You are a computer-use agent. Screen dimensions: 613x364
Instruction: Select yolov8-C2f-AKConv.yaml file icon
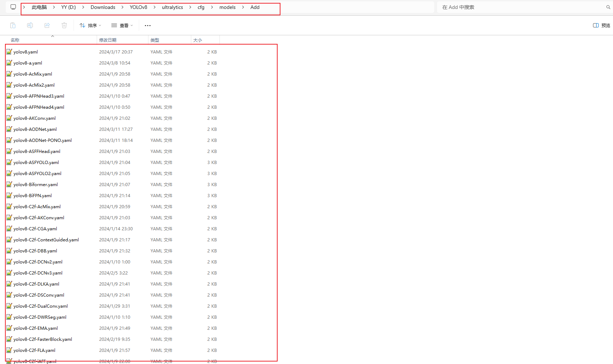(x=9, y=217)
